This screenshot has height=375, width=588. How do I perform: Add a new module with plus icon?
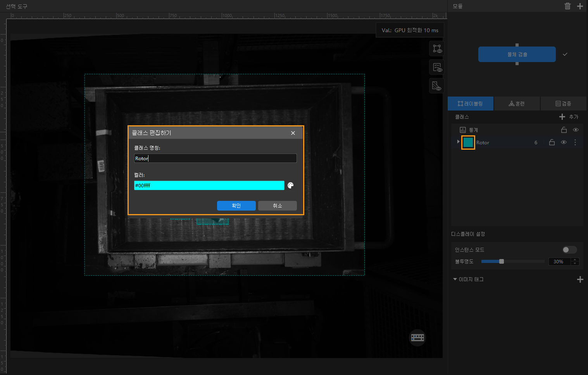click(580, 6)
